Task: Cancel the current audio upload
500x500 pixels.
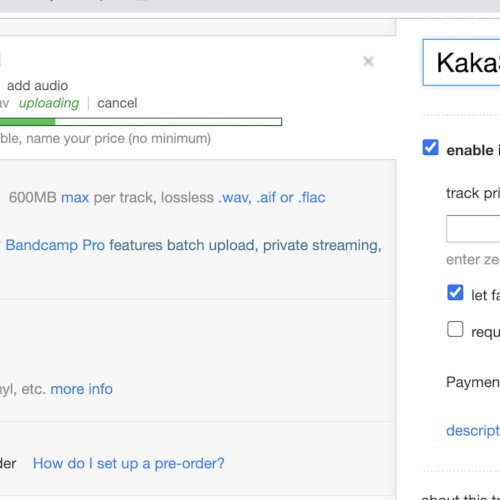Action: click(117, 103)
